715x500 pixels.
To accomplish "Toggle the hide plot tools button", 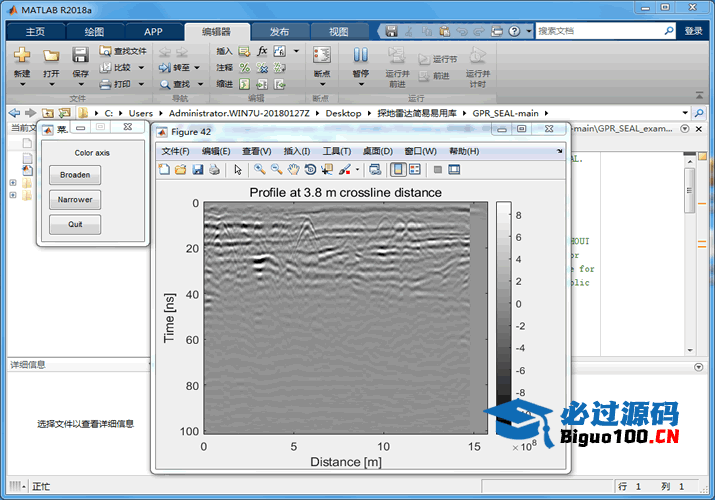I will pyautogui.click(x=438, y=170).
